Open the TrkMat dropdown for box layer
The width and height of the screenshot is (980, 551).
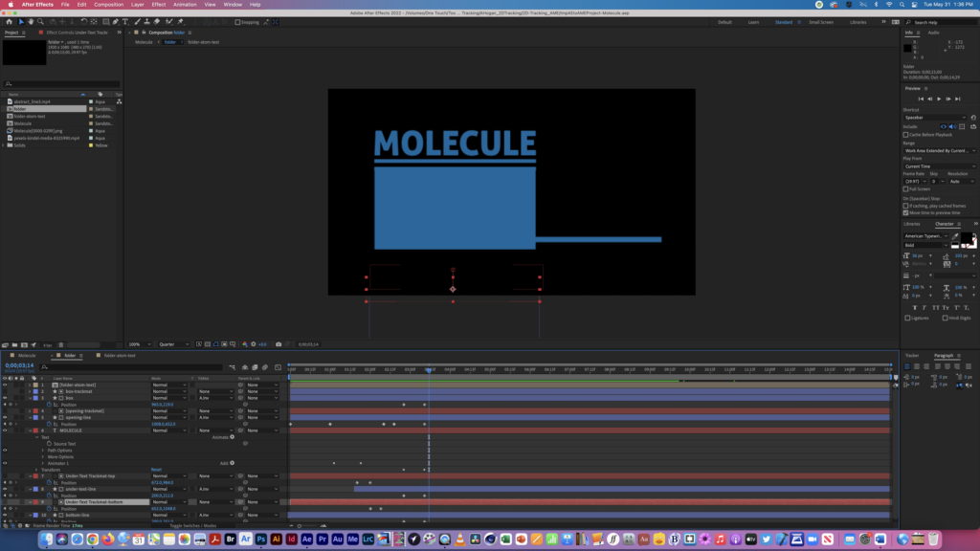pos(215,398)
